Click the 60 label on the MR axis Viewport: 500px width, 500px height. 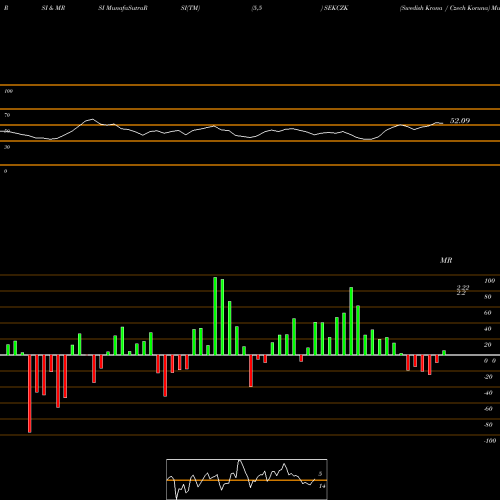click(488, 313)
